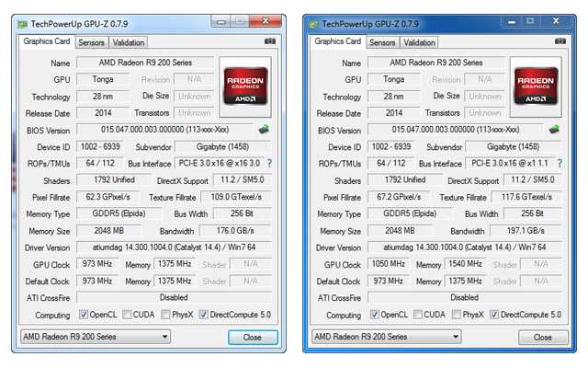This screenshot has width=588, height=368.
Task: Click Texture Fillrate 117.6 GTexel/s value
Action: pyautogui.click(x=526, y=197)
